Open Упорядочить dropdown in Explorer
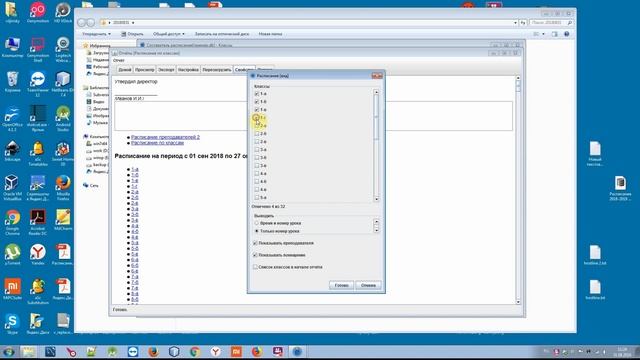The height and width of the screenshot is (360, 640). coord(96,34)
